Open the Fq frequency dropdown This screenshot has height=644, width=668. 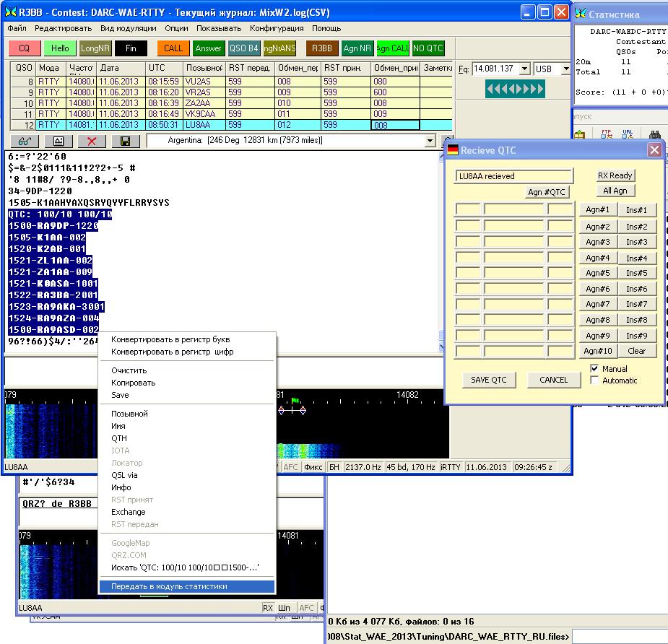[x=524, y=69]
